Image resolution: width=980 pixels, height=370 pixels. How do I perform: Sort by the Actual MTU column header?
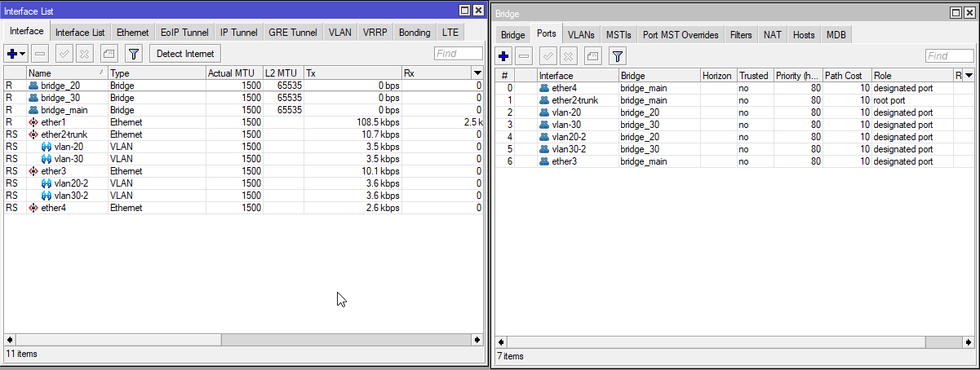[x=234, y=73]
